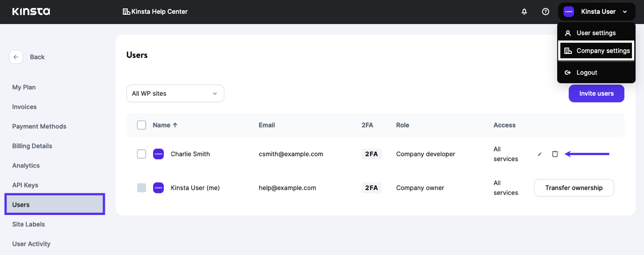This screenshot has height=255, width=644.
Task: Click the Back link text
Action: point(37,57)
